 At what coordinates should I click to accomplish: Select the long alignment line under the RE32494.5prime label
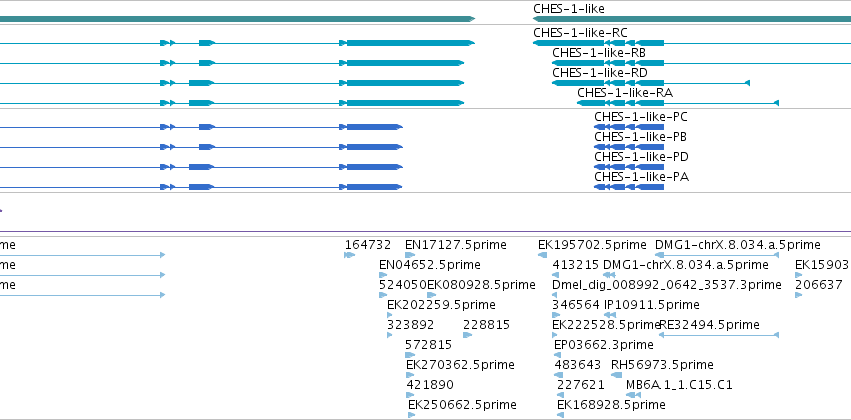click(x=719, y=335)
